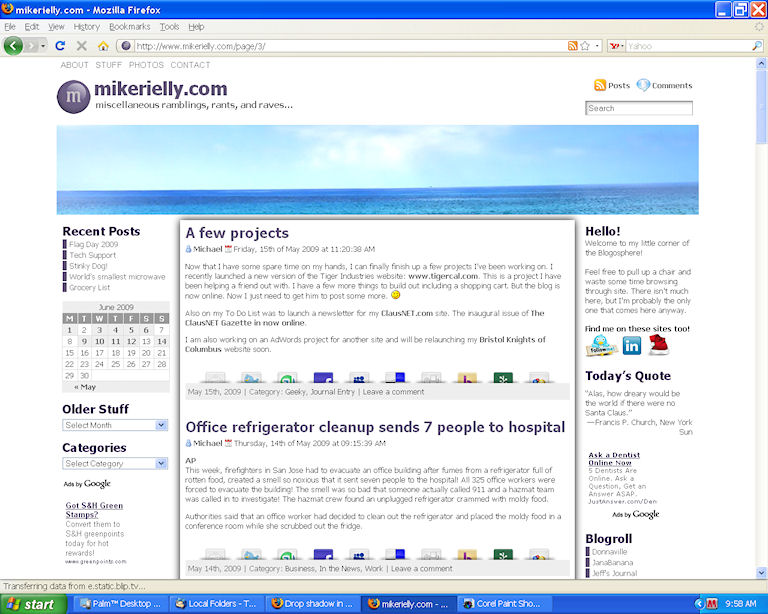The height and width of the screenshot is (614, 768).
Task: Stop loading with the X icon
Action: pos(82,46)
